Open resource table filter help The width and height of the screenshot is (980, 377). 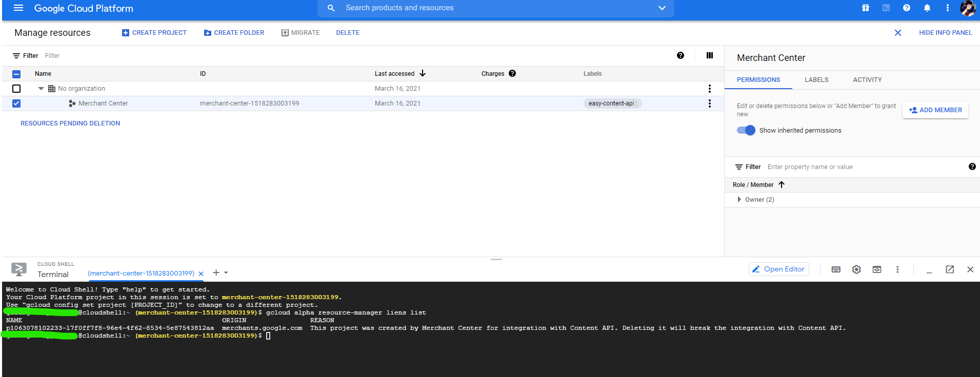(x=681, y=55)
